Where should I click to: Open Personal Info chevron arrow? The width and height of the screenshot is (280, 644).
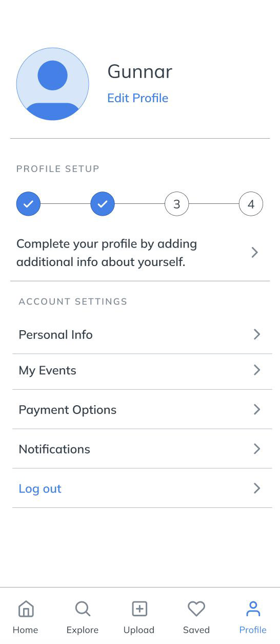click(257, 334)
